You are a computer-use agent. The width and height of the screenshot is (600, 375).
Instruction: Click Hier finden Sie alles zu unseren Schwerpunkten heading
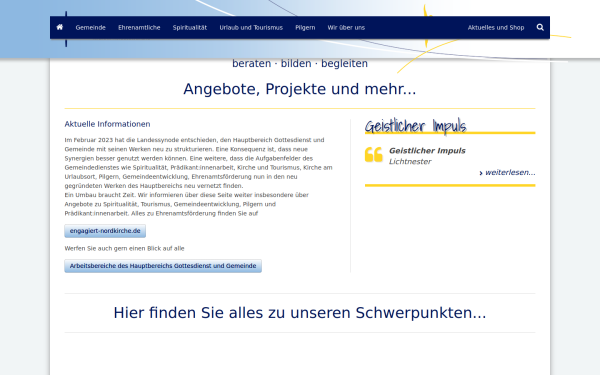click(x=300, y=313)
